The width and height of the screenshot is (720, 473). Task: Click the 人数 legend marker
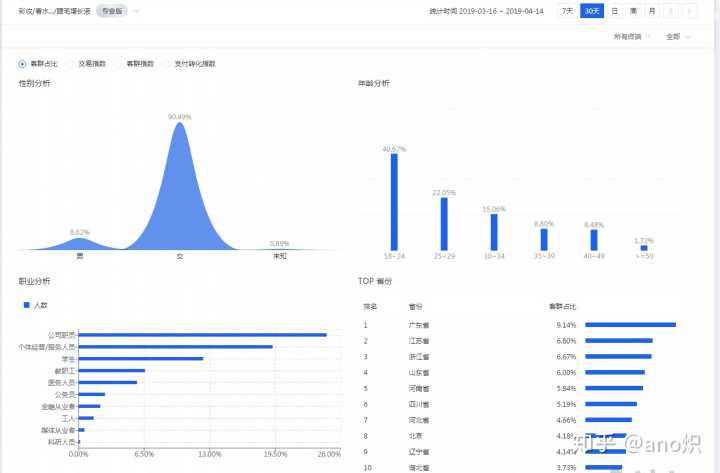tap(26, 303)
